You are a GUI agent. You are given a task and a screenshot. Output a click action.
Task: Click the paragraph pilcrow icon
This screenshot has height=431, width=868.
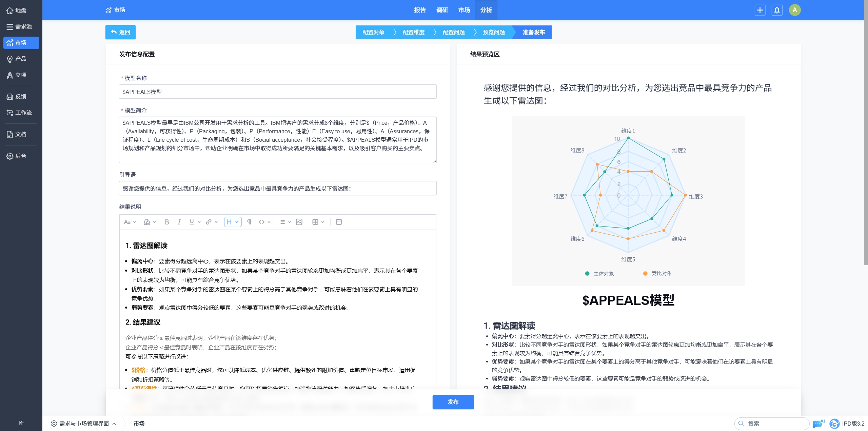249,222
